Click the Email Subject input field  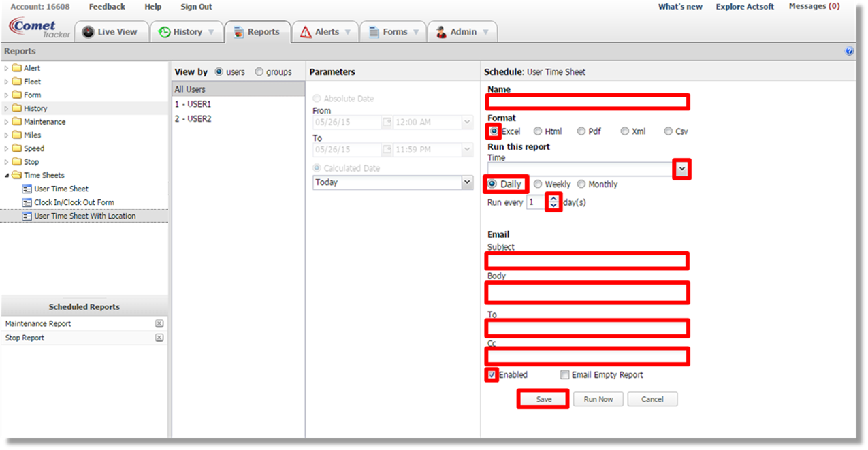(x=587, y=261)
